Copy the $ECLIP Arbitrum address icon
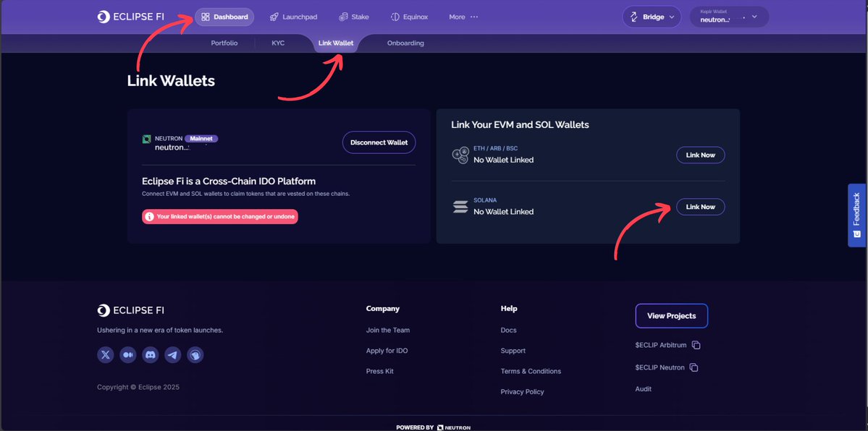 coord(696,345)
